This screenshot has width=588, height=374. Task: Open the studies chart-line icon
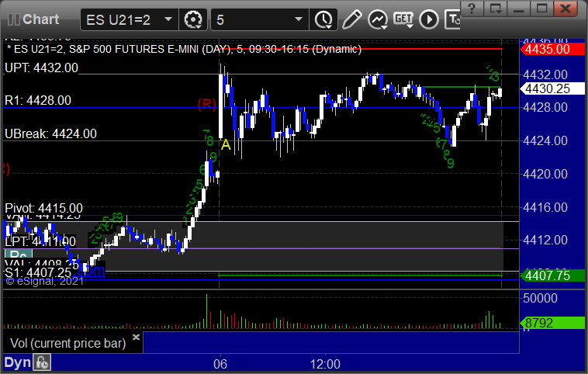point(378,19)
